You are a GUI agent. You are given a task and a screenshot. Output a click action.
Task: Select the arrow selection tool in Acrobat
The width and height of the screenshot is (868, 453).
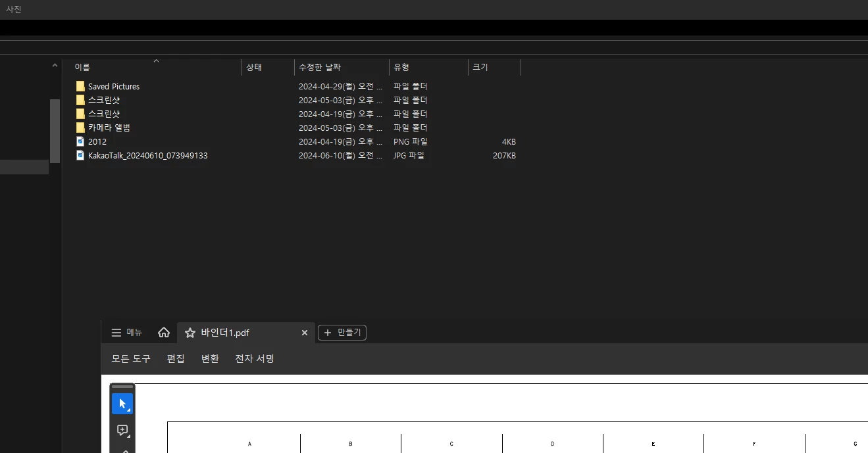point(122,404)
